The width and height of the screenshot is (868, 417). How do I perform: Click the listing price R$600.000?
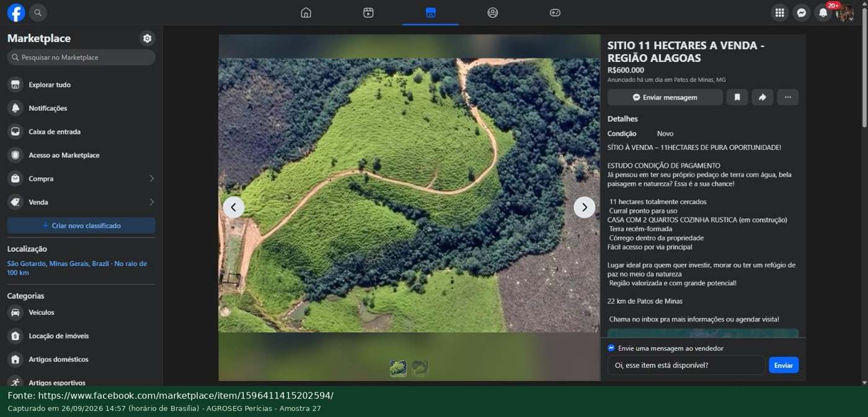626,70
